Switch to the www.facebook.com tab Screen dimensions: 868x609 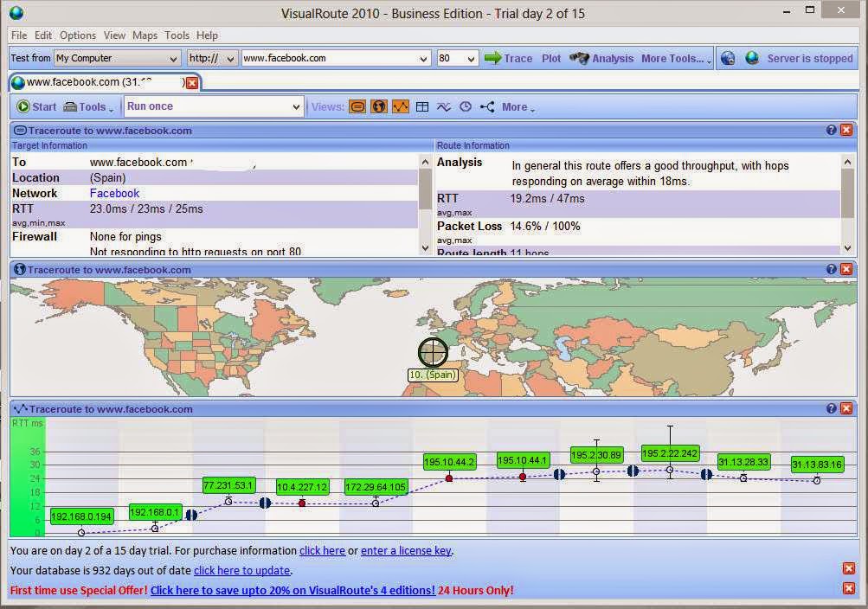(95, 83)
